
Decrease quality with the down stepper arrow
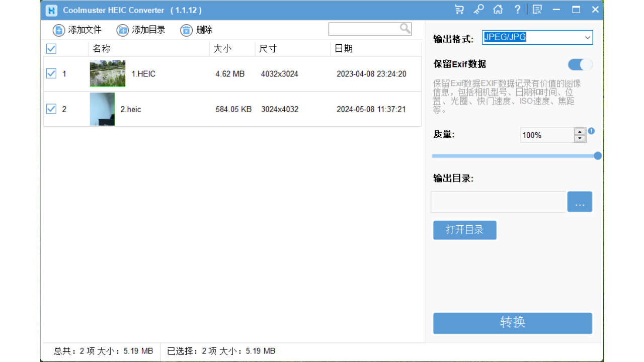[x=580, y=138]
